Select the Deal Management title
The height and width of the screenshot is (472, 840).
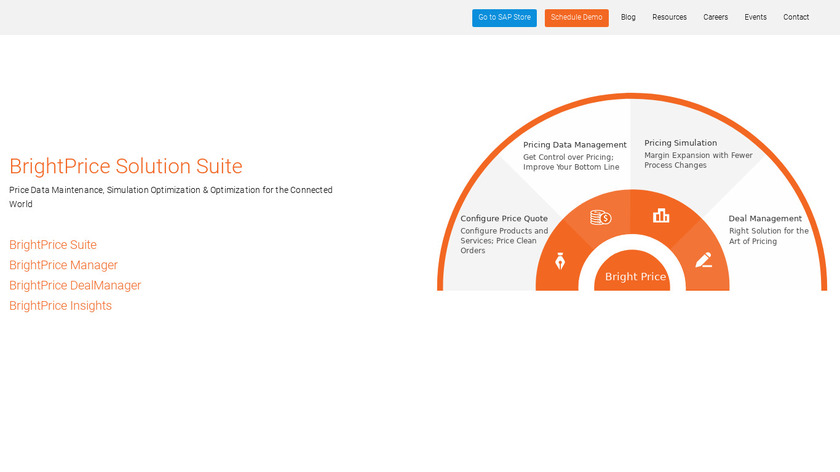[x=765, y=218]
